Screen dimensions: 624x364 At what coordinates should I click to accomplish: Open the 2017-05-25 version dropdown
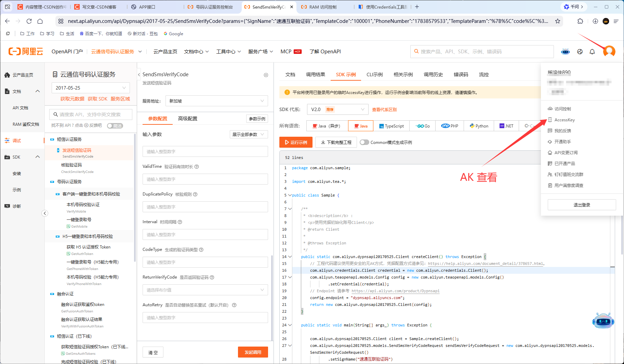point(91,88)
